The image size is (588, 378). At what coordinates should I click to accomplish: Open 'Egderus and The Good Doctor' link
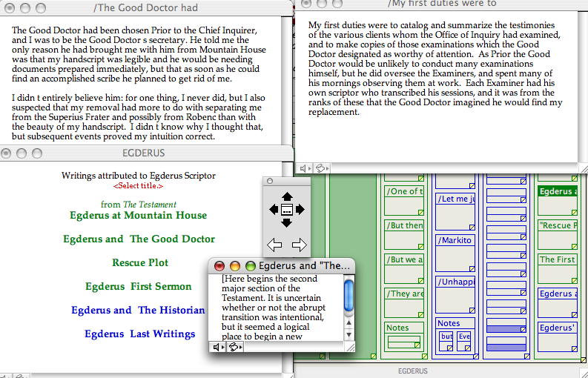[x=139, y=239]
